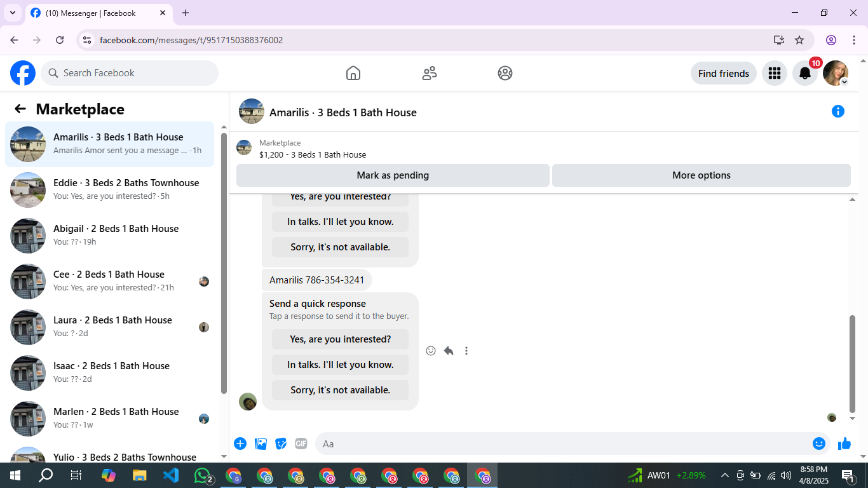This screenshot has width=868, height=488.
Task: Open WhatsApp from the taskbar
Action: pos(203,475)
